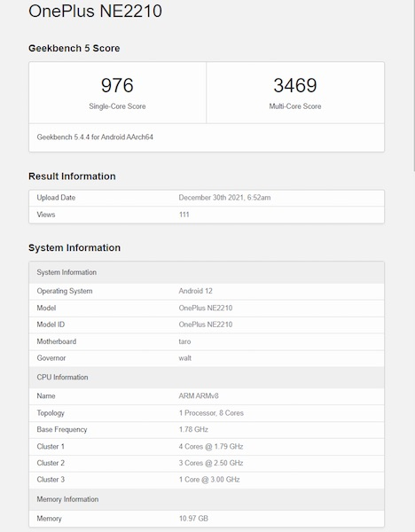The height and width of the screenshot is (532, 415).
Task: Click the page's vertical scrollbar
Action: (x=413, y=85)
